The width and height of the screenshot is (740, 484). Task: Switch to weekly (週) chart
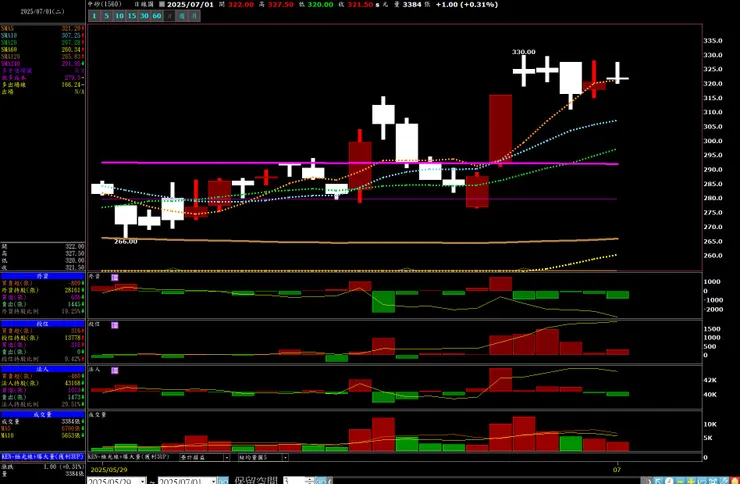coord(182,16)
